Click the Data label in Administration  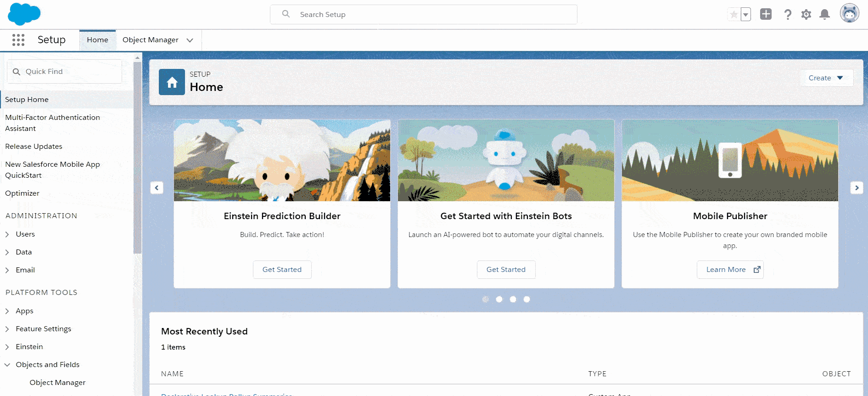tap(24, 252)
